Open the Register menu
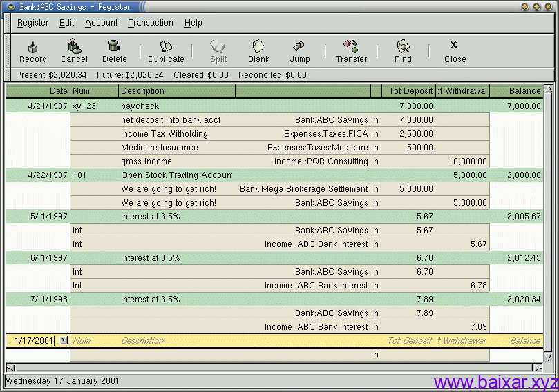The width and height of the screenshot is (559, 392). pos(32,23)
